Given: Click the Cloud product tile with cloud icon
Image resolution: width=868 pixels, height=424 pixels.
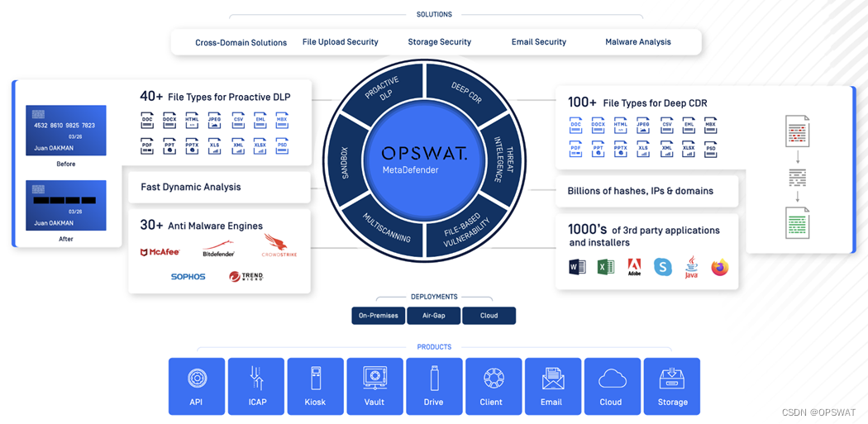Looking at the screenshot, I should [x=613, y=386].
